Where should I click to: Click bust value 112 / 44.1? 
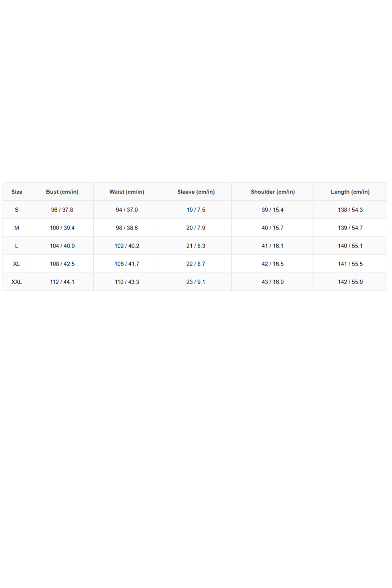(x=62, y=282)
